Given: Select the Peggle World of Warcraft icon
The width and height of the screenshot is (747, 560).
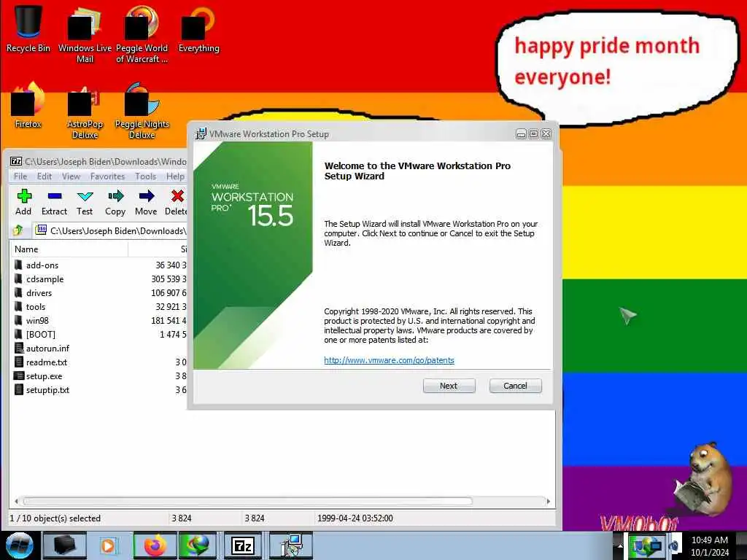Looking at the screenshot, I should click(x=142, y=34).
